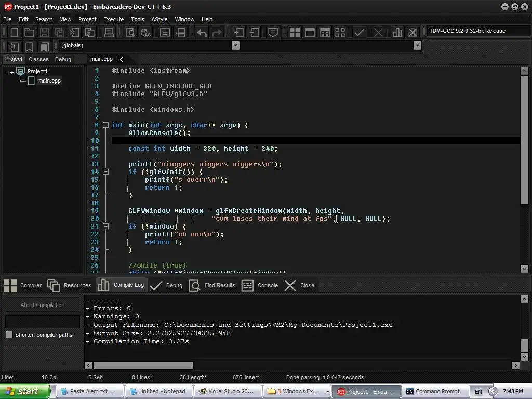The image size is (532, 399).
Task: Open the AStyle menu
Action: pyautogui.click(x=159, y=19)
